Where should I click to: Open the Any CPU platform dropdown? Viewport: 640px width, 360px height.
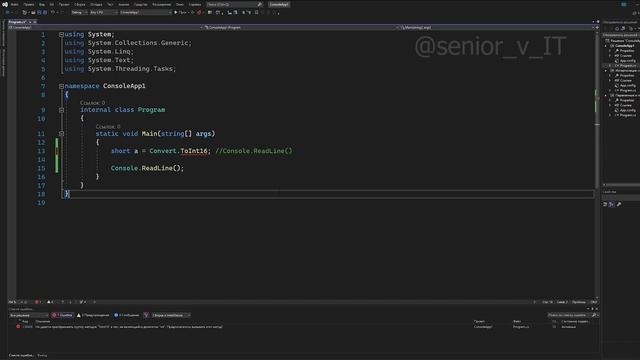pos(103,12)
